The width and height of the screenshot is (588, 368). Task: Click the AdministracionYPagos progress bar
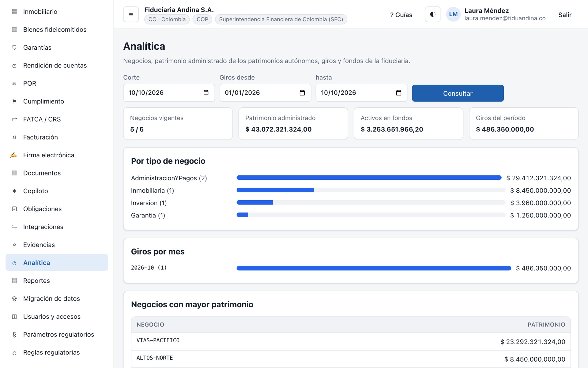click(369, 178)
